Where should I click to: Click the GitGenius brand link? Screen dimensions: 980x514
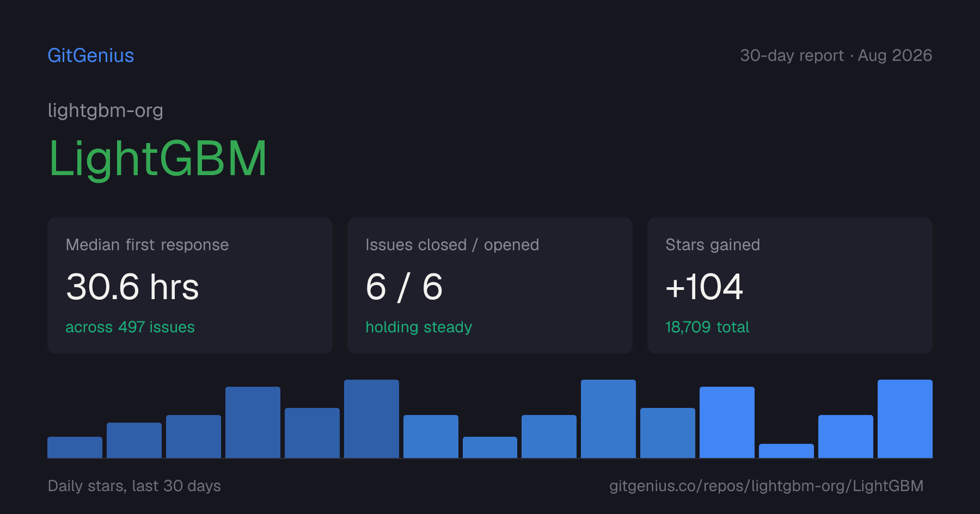click(x=91, y=55)
